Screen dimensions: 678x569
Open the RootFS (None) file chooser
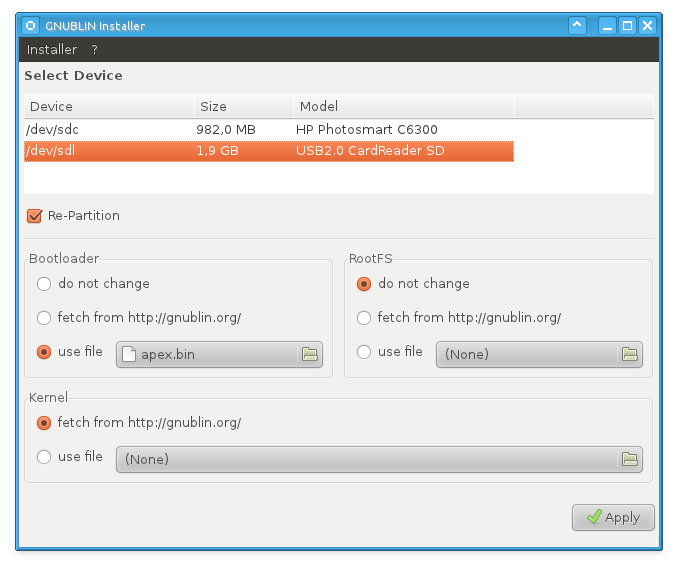coord(539,355)
